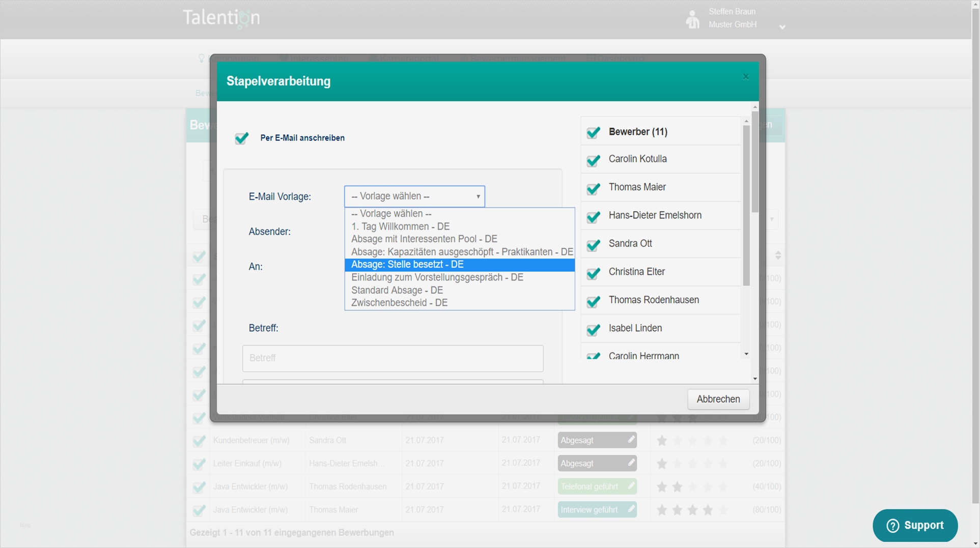Click the applicant list scroll-down arrow
The height and width of the screenshot is (548, 980).
(x=746, y=354)
